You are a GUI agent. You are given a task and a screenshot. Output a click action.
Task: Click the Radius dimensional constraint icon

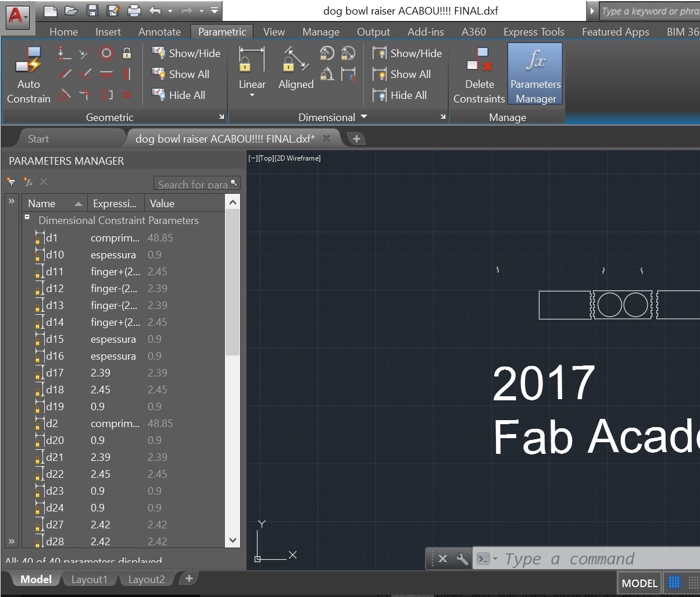(x=327, y=54)
